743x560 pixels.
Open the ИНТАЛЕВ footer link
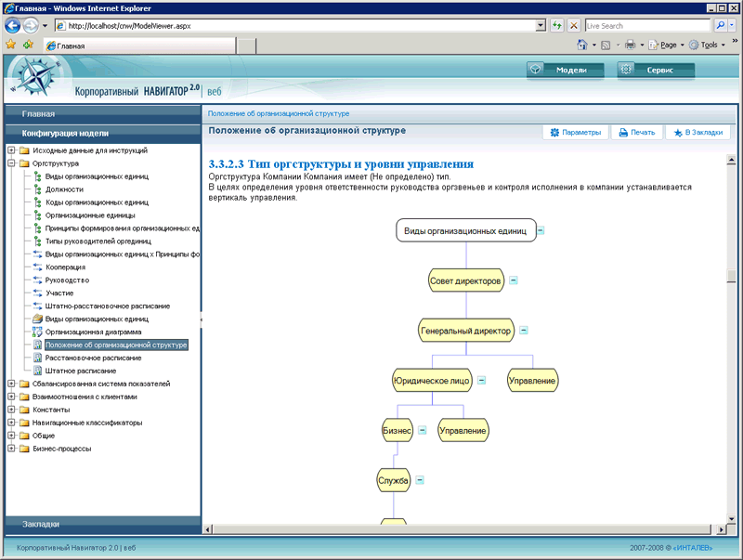[x=692, y=548]
